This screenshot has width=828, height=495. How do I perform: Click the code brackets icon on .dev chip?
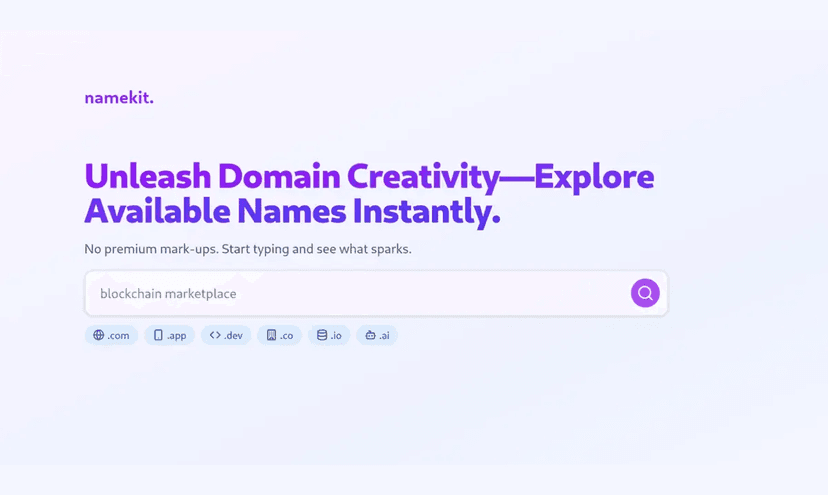click(215, 335)
